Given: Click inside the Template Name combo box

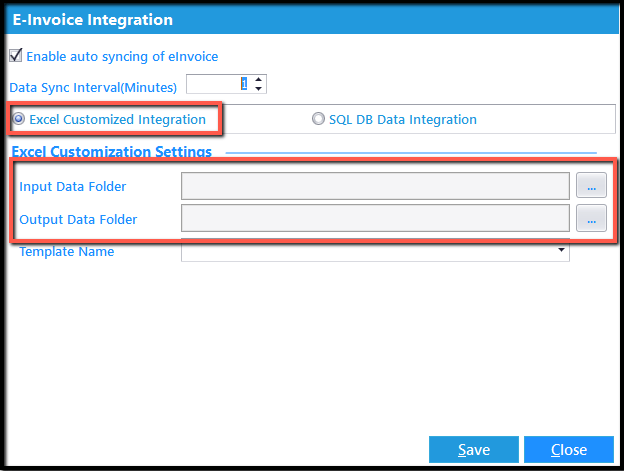Looking at the screenshot, I should pyautogui.click(x=375, y=251).
